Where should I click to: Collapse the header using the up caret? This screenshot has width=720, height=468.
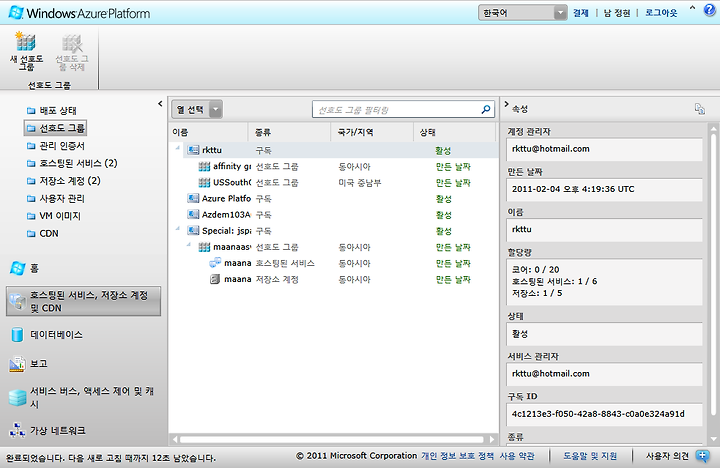[692, 8]
